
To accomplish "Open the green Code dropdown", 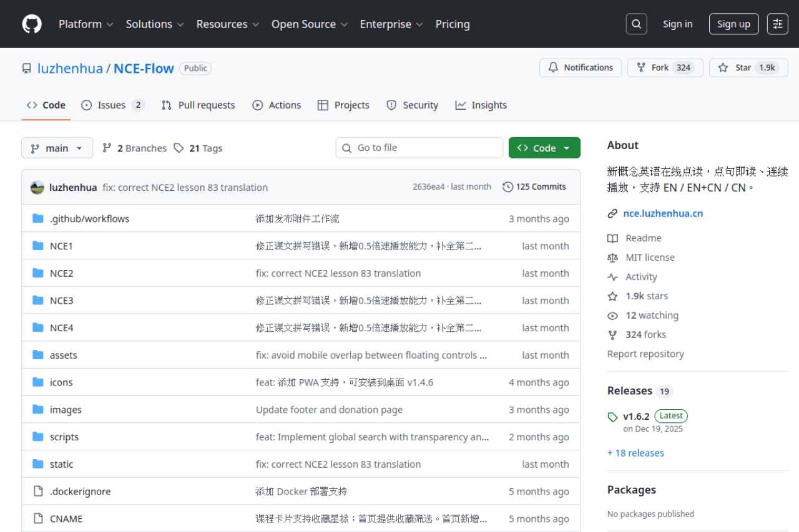I will (544, 148).
